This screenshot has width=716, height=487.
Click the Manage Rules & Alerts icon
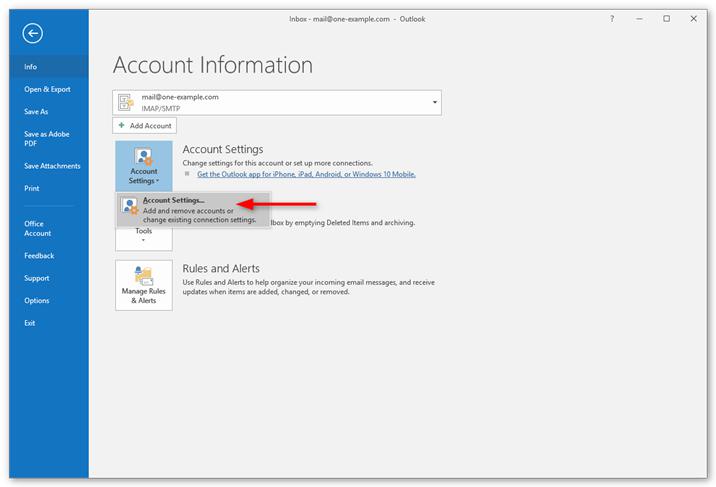pos(143,276)
